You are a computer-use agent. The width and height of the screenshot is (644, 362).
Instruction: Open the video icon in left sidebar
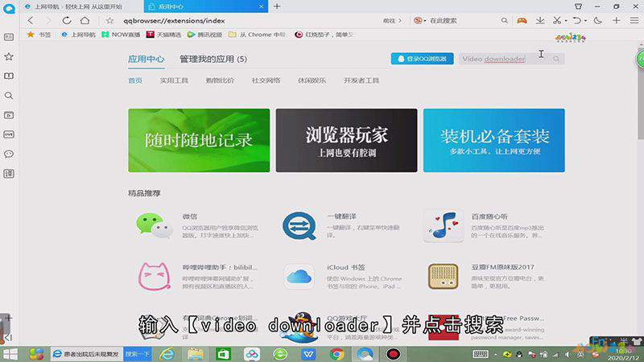click(9, 115)
